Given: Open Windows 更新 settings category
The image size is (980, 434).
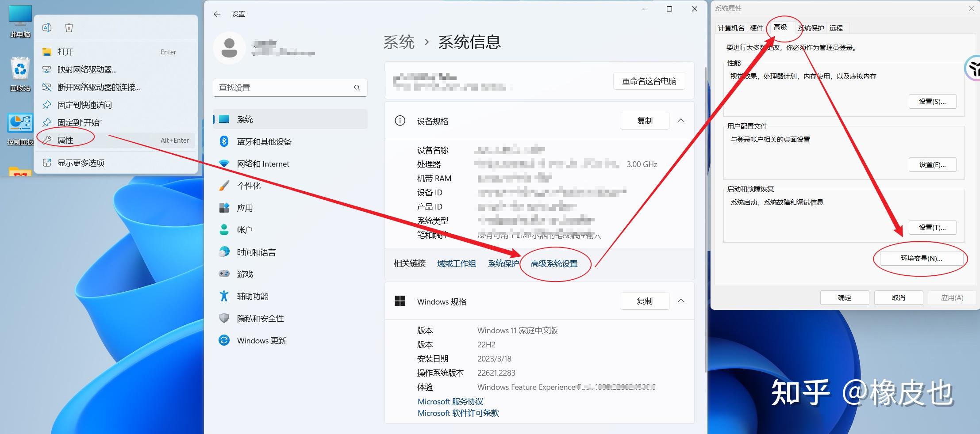Looking at the screenshot, I should 290,340.
